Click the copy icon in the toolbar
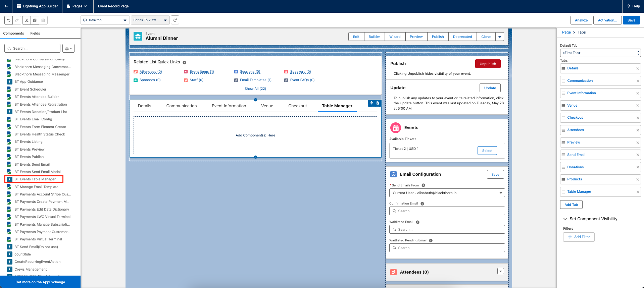 click(x=35, y=20)
